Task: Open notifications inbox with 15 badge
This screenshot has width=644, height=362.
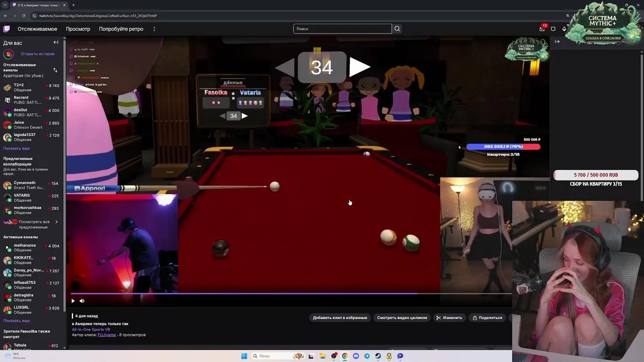Action: pos(542,29)
